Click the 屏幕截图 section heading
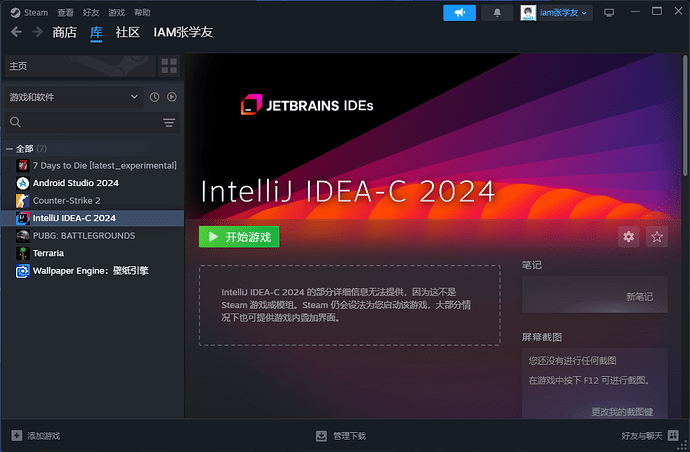This screenshot has height=452, width=690. [x=542, y=337]
